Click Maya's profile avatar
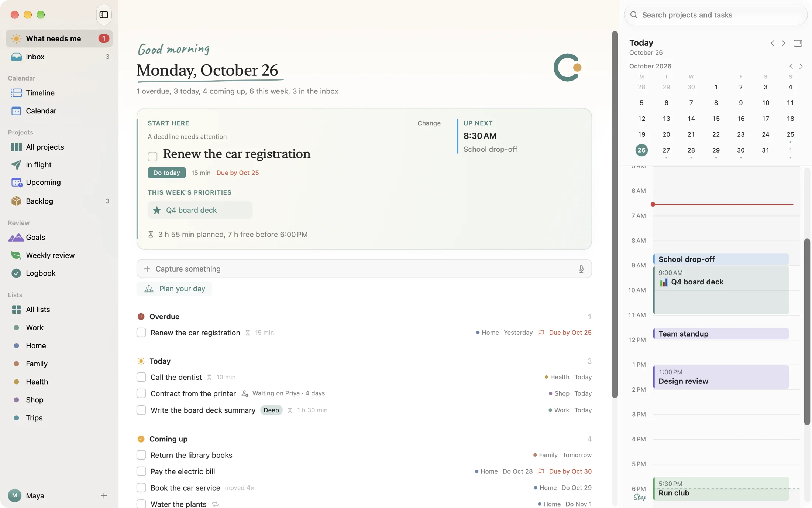The height and width of the screenshot is (508, 812). click(x=14, y=495)
